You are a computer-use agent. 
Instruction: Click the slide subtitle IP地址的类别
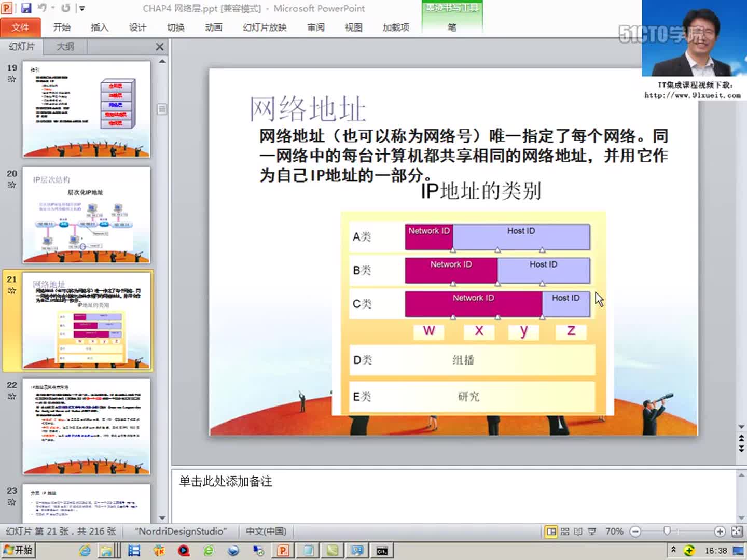(x=480, y=191)
